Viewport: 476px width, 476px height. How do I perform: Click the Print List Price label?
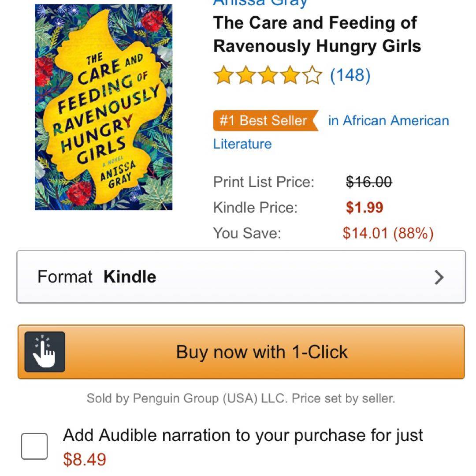pyautogui.click(x=264, y=182)
